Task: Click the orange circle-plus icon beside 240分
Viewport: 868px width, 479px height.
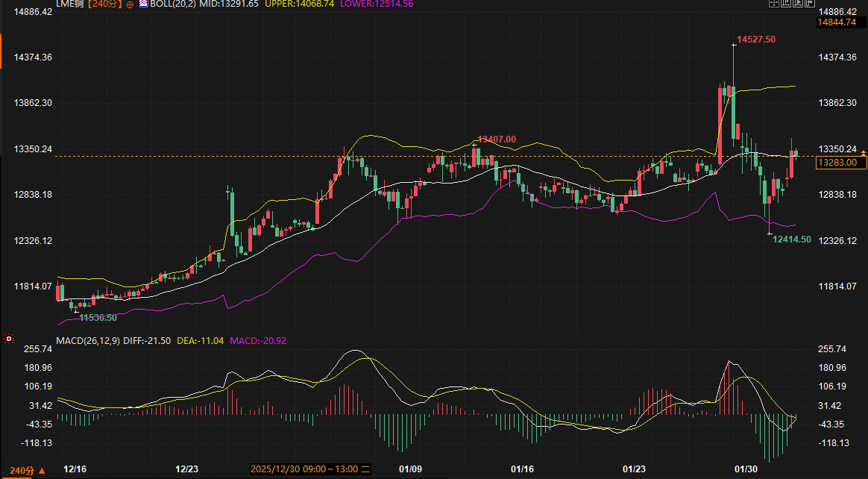Action: coord(130,4)
